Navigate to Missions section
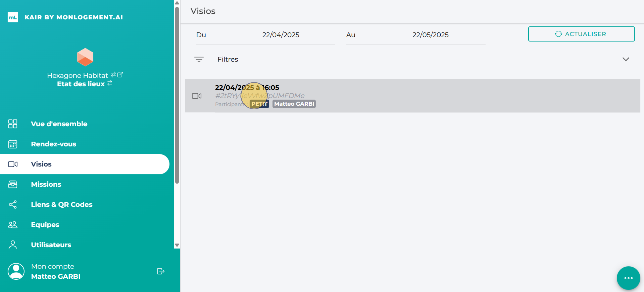This screenshot has width=644, height=292. coord(46,184)
